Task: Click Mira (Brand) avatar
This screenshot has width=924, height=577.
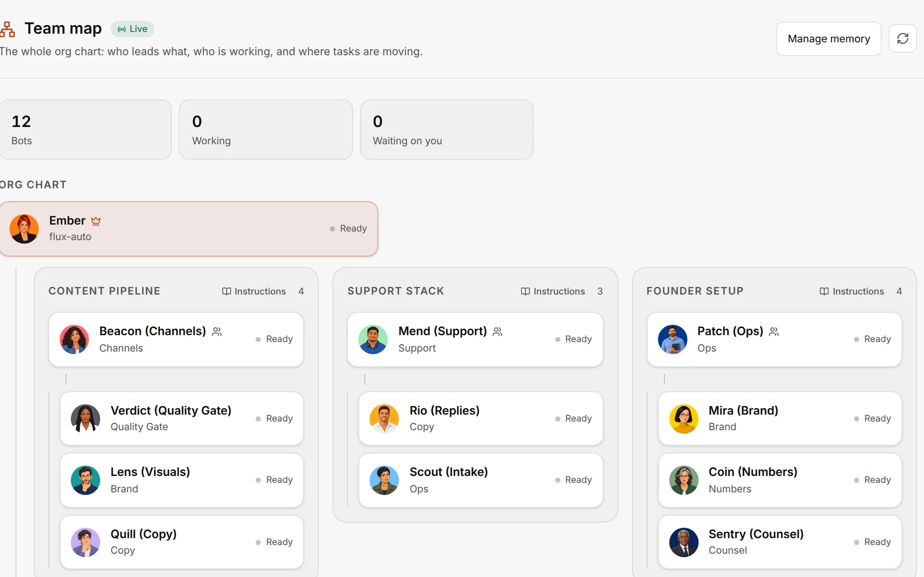Action: click(x=683, y=419)
